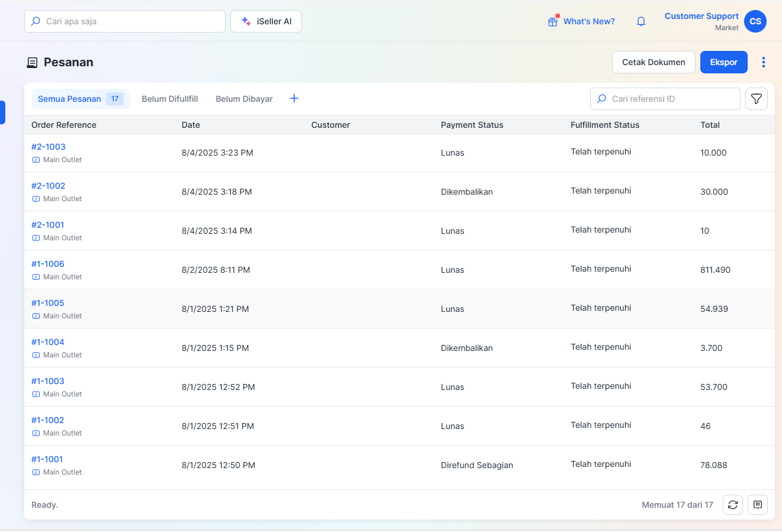Click the Cetak Dokumen button
782x532 pixels.
tap(654, 62)
